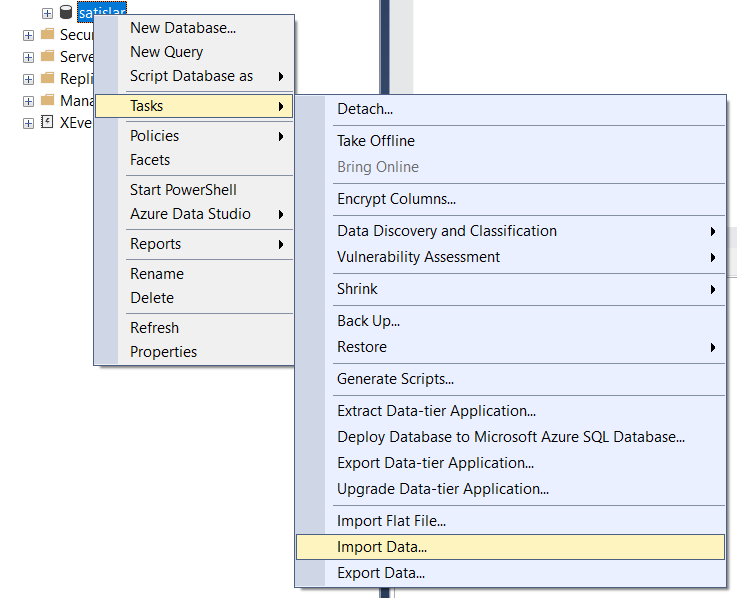This screenshot has height=598, width=737.
Task: Choose Import Flat File...
Action: pyautogui.click(x=510, y=521)
